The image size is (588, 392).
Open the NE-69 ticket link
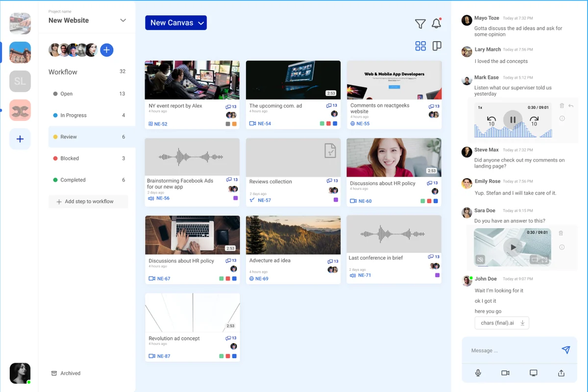(262, 279)
